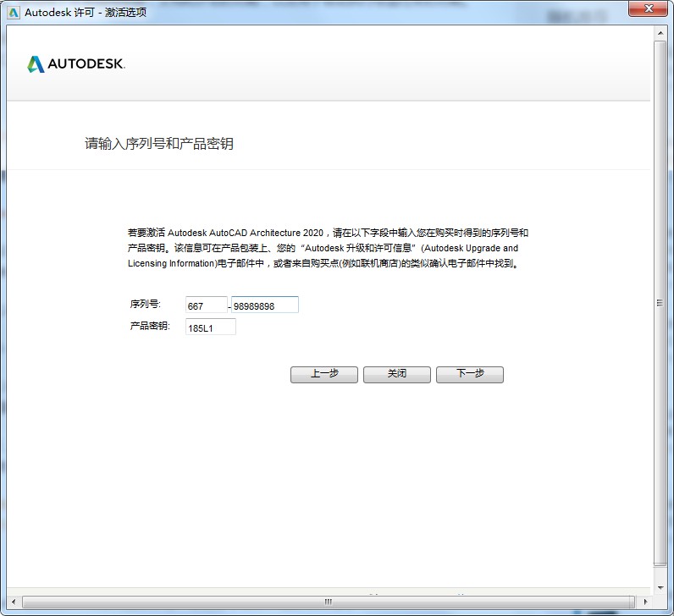The image size is (674, 616).
Task: Focus the serial number field containing 667
Action: (x=206, y=305)
